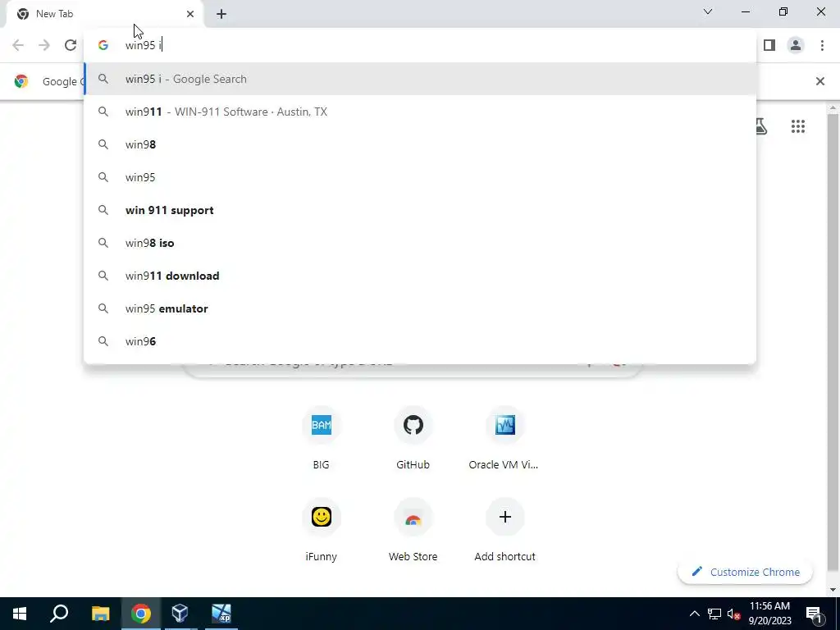Open the BIG shortcut tile

(x=321, y=438)
